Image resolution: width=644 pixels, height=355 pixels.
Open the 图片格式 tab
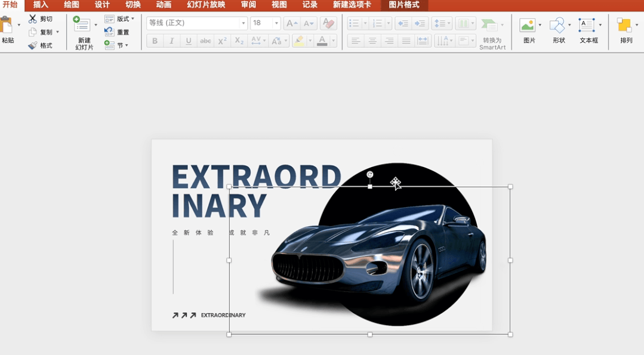point(404,5)
